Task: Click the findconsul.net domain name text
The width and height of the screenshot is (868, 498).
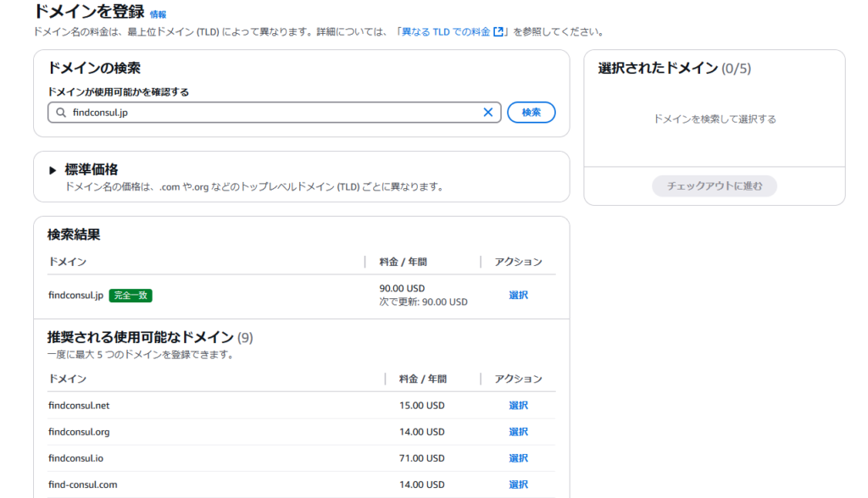Action: [79, 406]
